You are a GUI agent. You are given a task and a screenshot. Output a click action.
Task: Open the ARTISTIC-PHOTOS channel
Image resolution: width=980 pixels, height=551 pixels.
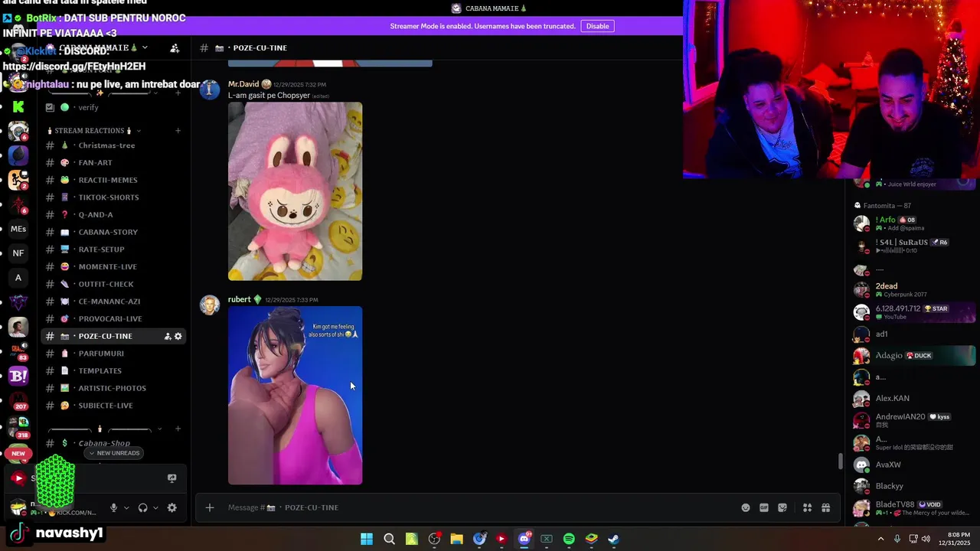click(115, 388)
